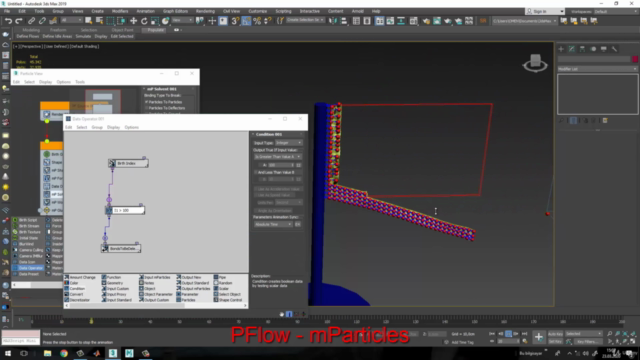Enable And Less Than Value B checkbox
640x360 pixels.
coord(256,173)
